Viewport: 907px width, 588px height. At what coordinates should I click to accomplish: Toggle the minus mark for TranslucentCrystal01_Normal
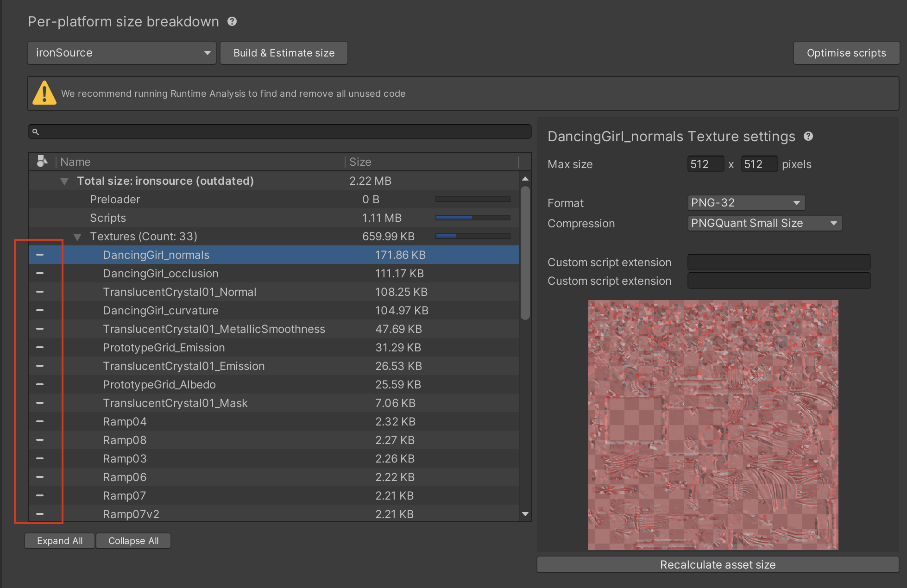[40, 292]
